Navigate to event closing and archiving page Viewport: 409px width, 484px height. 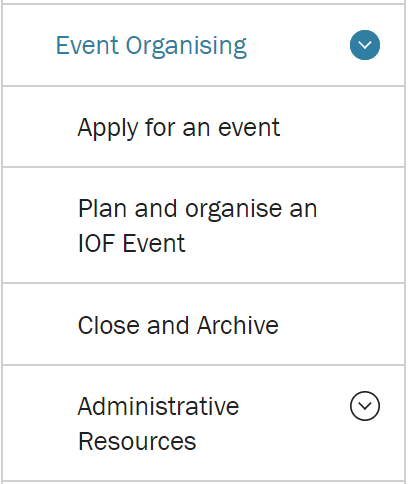(178, 325)
